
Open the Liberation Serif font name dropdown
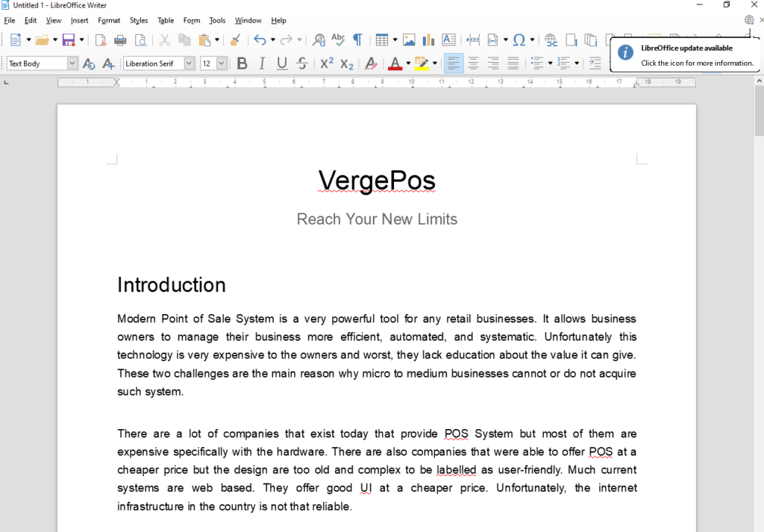(189, 64)
